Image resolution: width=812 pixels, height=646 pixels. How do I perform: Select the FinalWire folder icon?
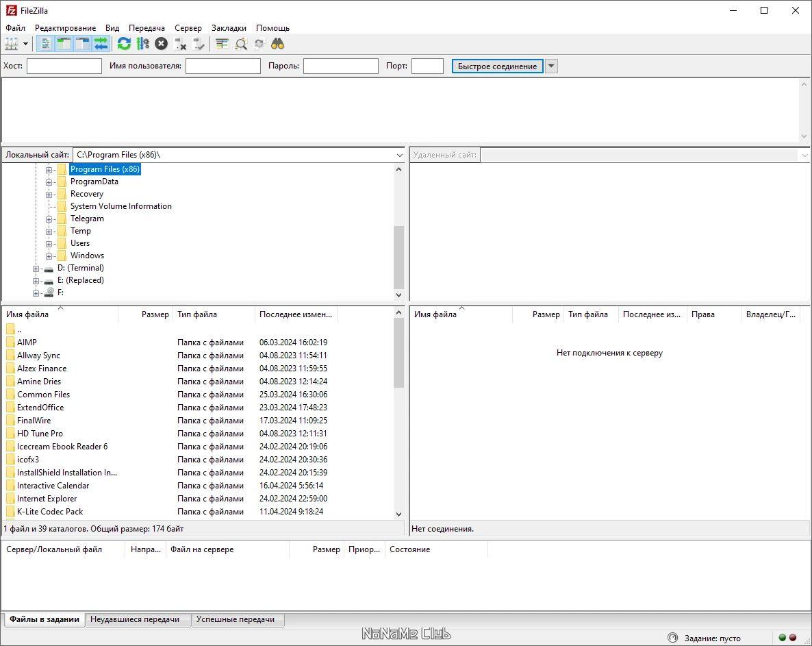point(10,421)
